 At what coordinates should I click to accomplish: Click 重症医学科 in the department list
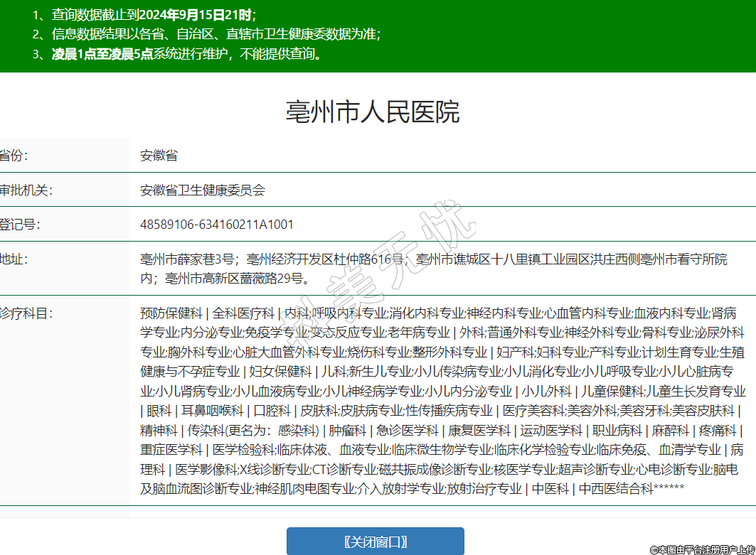click(x=171, y=449)
